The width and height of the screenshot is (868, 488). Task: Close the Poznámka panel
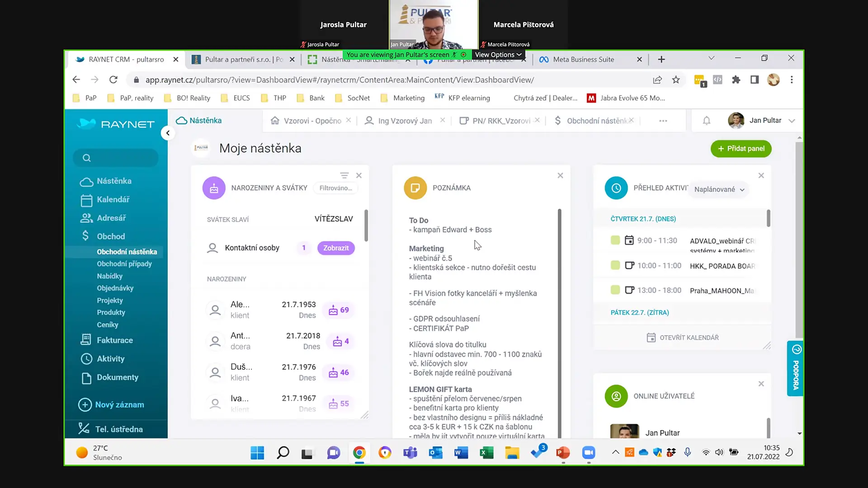[560, 175]
